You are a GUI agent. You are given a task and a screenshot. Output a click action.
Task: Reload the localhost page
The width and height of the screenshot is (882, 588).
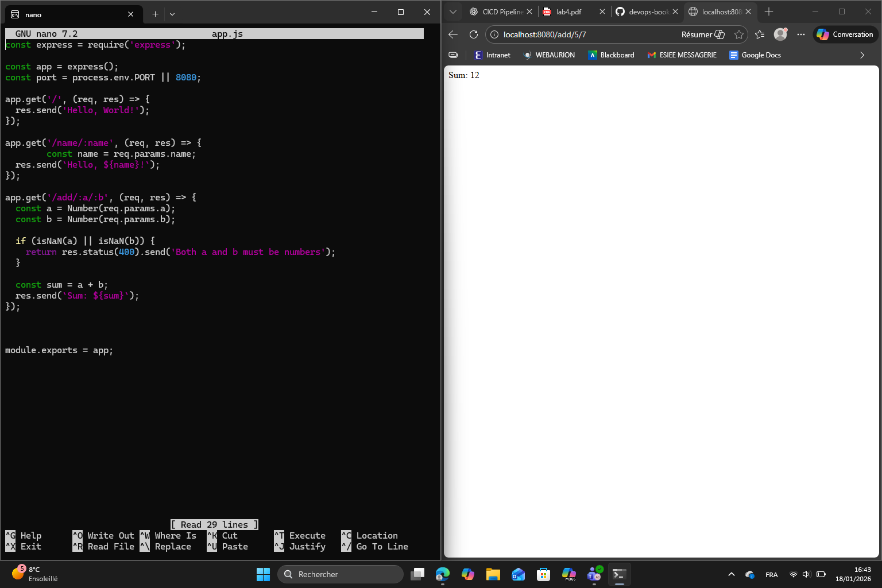tap(474, 34)
